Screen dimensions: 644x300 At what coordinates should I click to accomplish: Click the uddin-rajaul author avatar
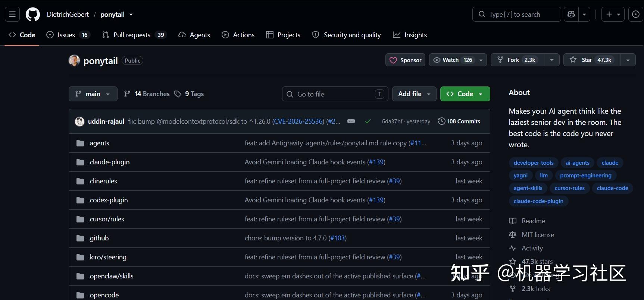[79, 121]
